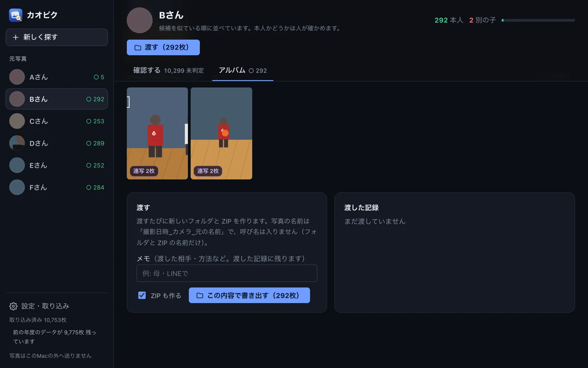Click Dさん's avatar in the sidebar

[x=17, y=143]
